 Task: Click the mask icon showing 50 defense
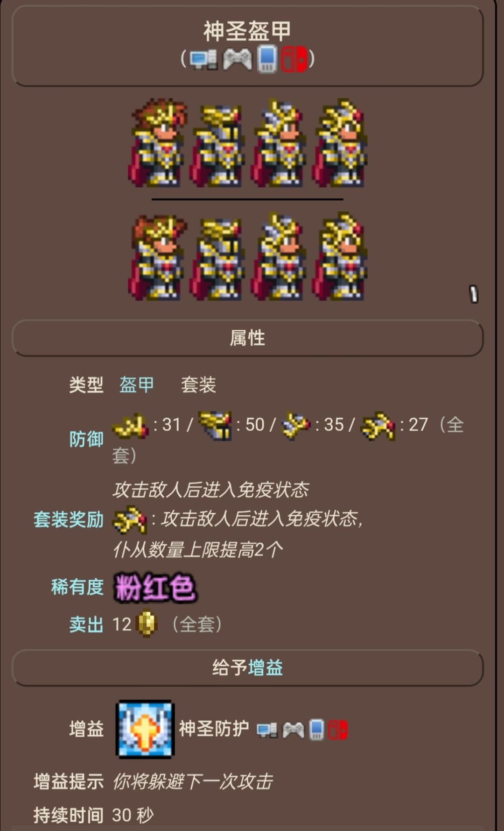click(x=215, y=426)
